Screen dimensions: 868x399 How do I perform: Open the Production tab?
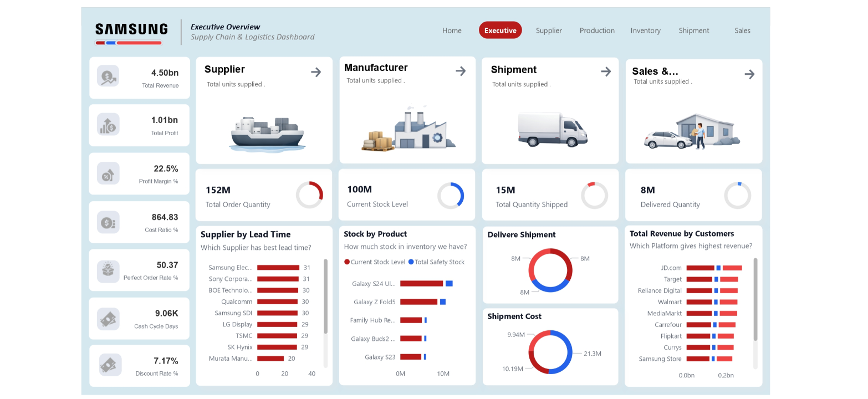(597, 30)
